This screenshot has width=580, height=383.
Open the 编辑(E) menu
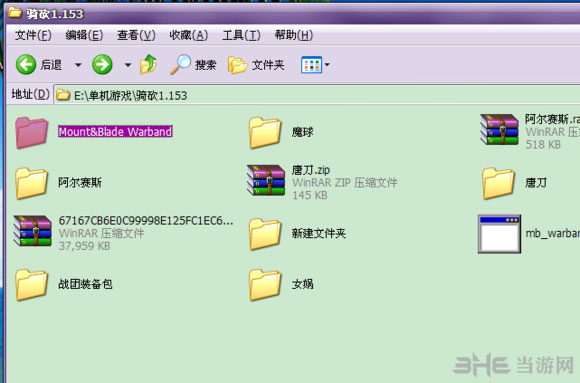point(84,36)
